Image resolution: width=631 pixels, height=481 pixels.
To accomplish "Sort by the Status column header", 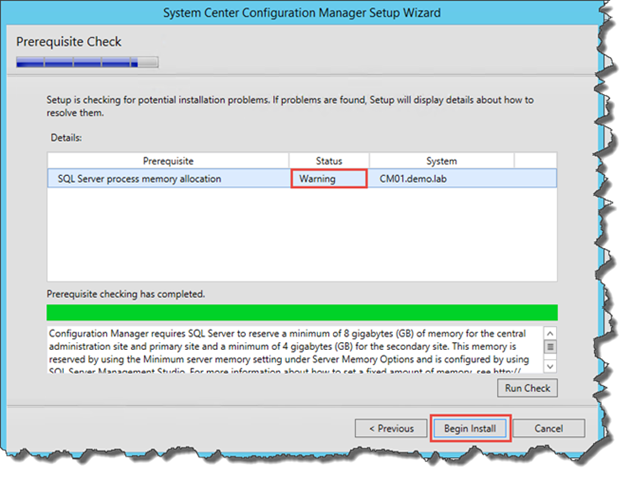I will 329,161.
